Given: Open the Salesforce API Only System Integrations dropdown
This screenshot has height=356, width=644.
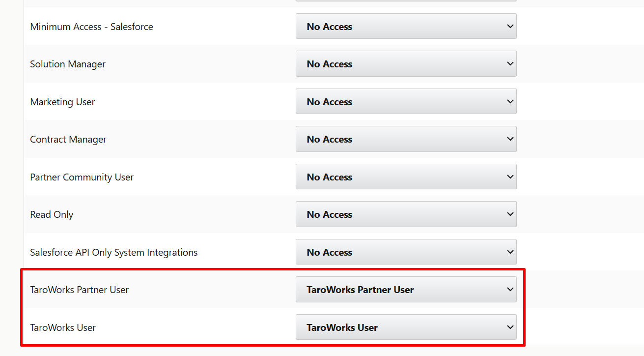Looking at the screenshot, I should [x=406, y=252].
